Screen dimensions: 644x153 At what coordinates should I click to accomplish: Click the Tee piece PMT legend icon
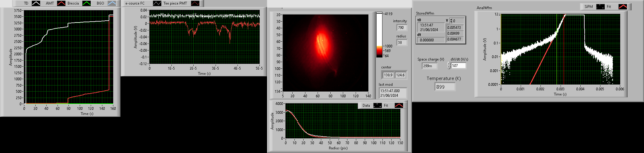point(195,3)
